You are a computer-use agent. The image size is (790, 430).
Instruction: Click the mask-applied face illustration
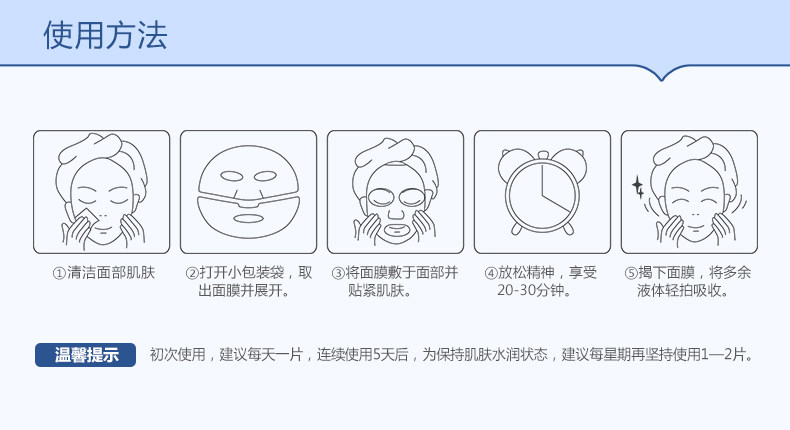396,192
